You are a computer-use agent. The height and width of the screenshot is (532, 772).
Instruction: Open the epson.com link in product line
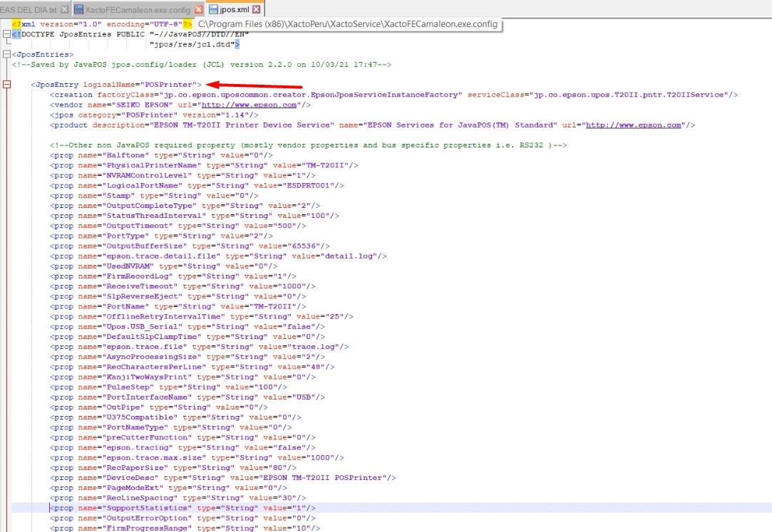click(632, 125)
